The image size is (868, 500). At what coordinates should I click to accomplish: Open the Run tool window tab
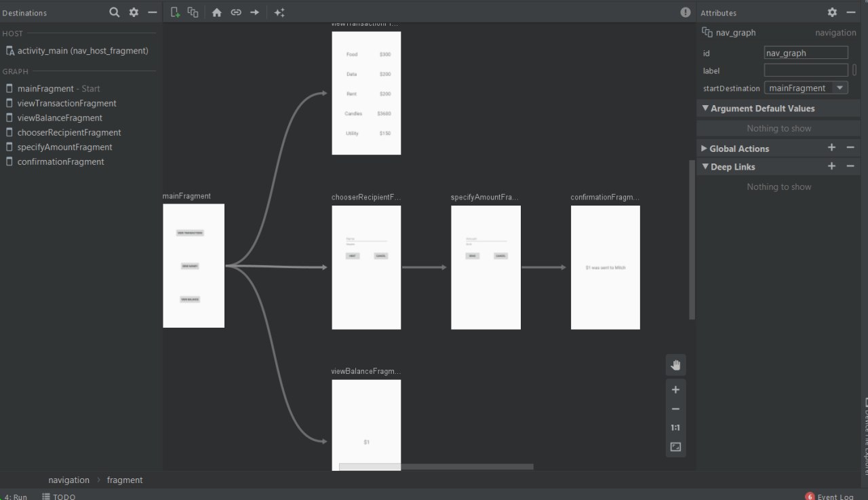tap(15, 497)
